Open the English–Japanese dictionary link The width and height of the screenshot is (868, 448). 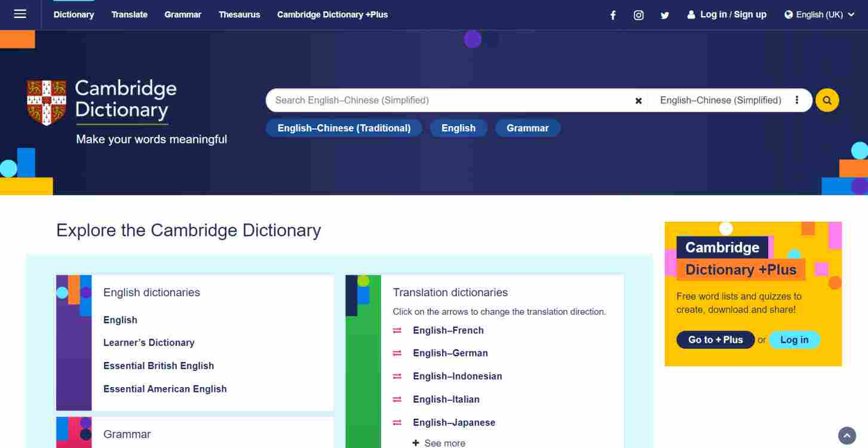coord(454,422)
